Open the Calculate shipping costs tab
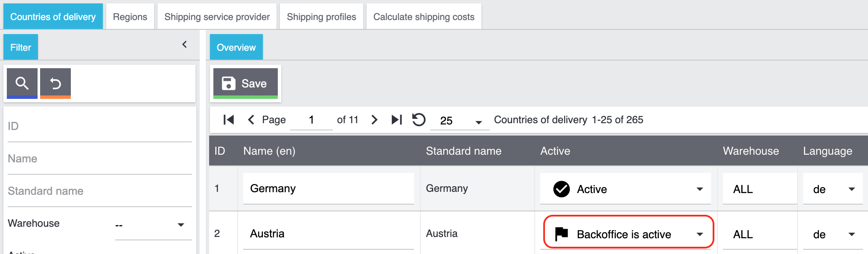Viewport: 868px width, 254px height. tap(423, 17)
